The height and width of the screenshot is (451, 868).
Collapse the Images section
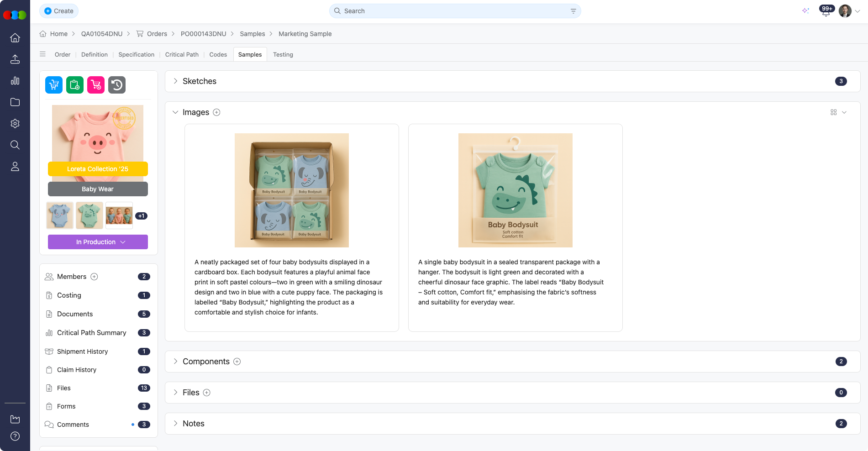pos(175,112)
